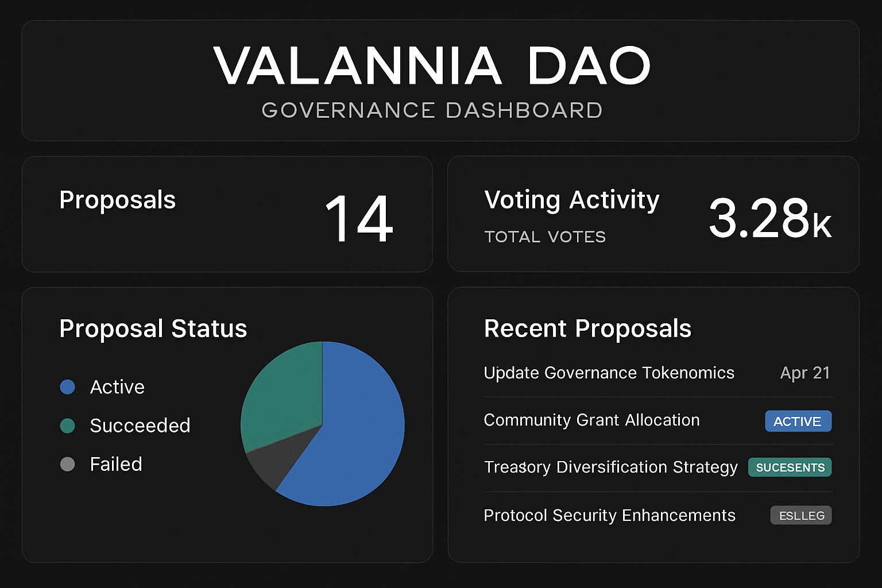
Task: Expand the Proposal Status panel
Action: coord(153,328)
